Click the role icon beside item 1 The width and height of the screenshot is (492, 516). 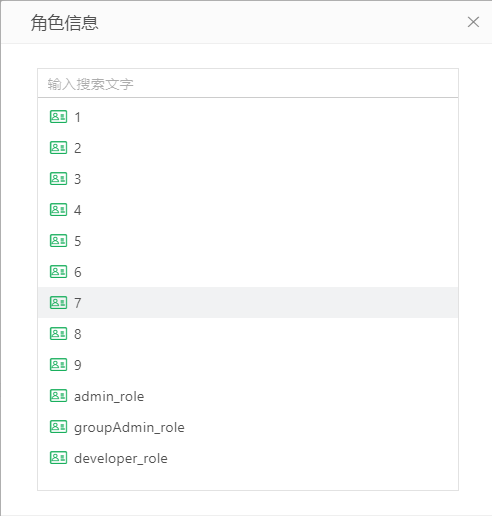coord(58,117)
